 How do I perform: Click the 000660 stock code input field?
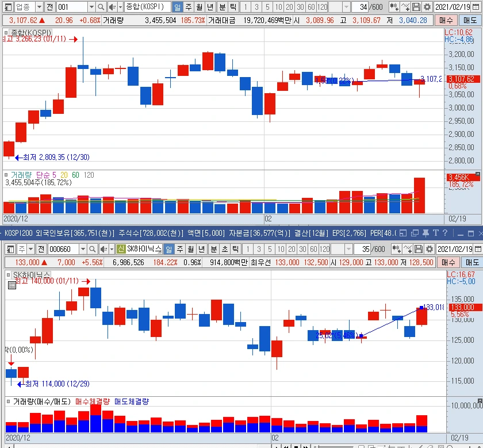64,249
